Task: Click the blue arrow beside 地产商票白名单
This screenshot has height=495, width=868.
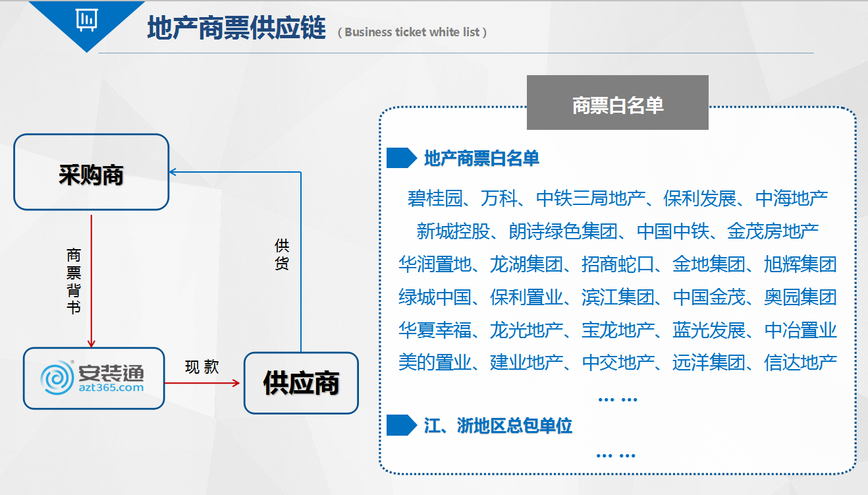Action: pyautogui.click(x=401, y=158)
